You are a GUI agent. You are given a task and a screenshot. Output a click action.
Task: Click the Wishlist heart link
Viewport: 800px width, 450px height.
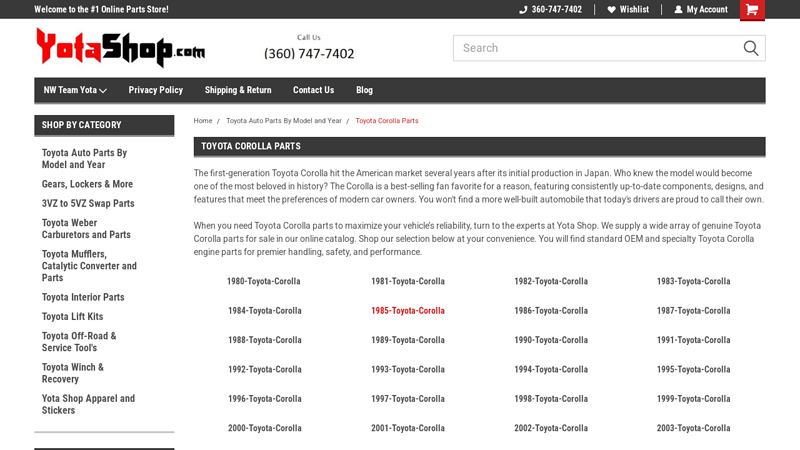tap(628, 9)
